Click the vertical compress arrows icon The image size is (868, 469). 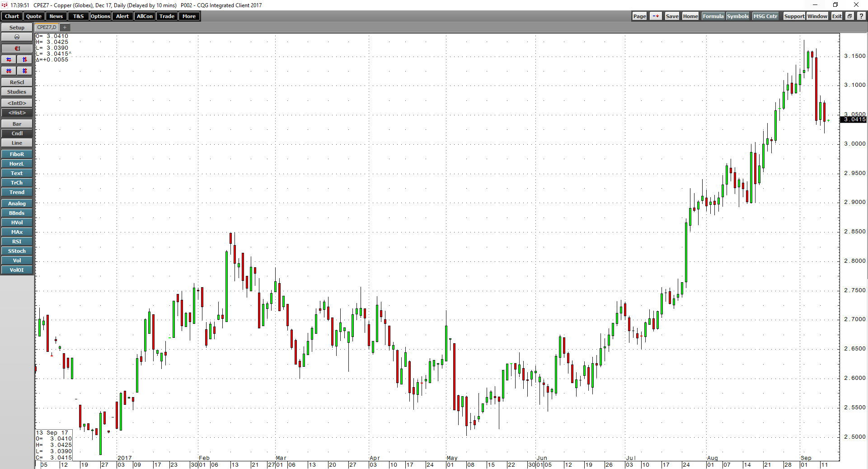click(25, 71)
